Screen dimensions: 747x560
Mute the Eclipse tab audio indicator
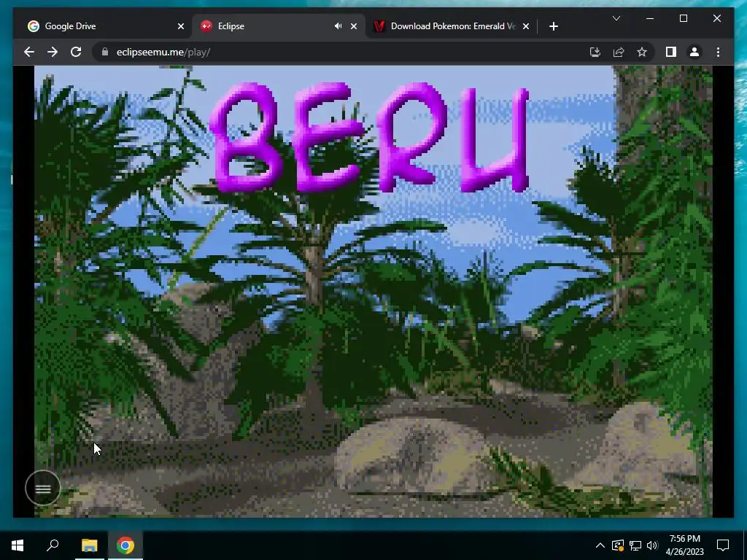[x=338, y=26]
